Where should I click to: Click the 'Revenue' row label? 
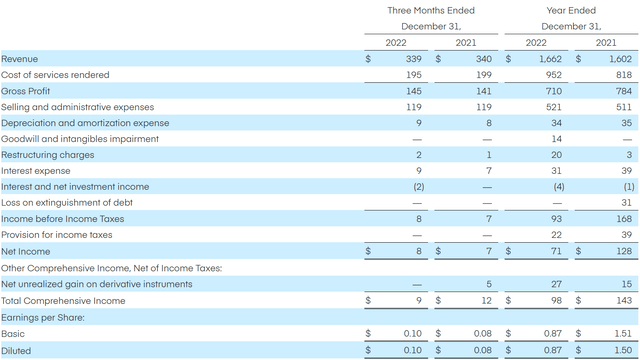coord(20,59)
